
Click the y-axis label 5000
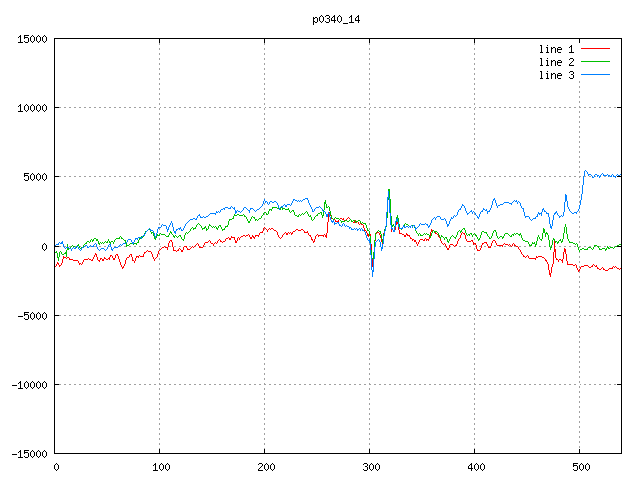[x=36, y=177]
